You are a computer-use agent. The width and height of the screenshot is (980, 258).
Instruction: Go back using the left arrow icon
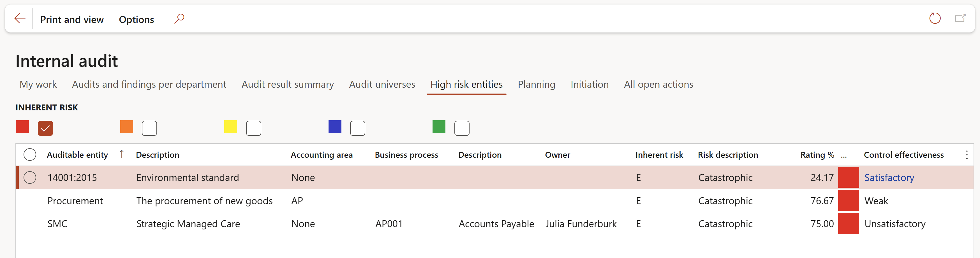coord(20,18)
